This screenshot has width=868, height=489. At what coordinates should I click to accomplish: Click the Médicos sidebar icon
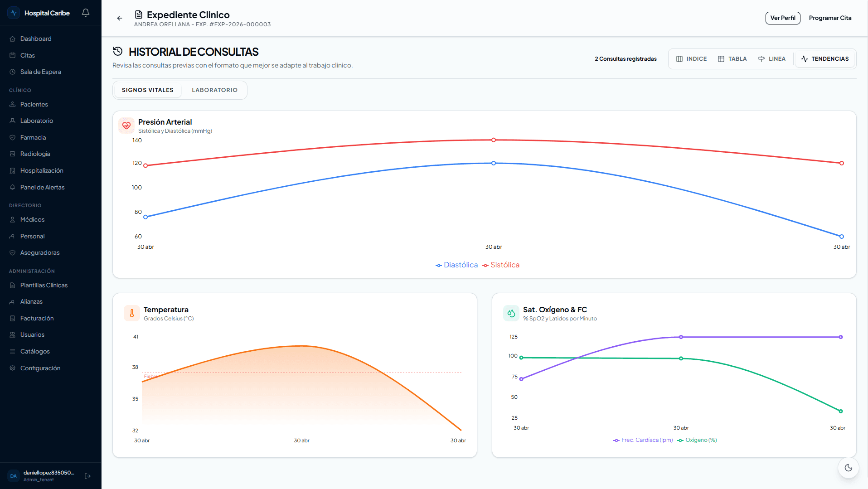point(13,220)
